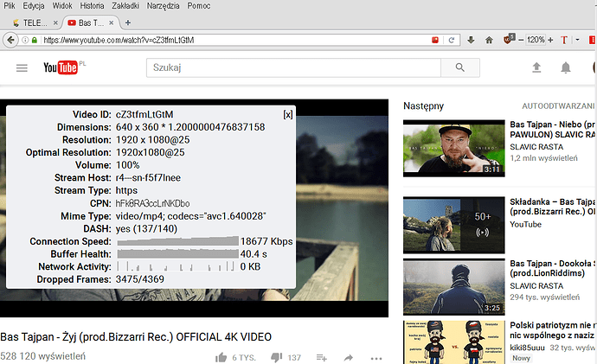Zoom out with the minus button
This screenshot has width=597, height=364.
pos(519,40)
